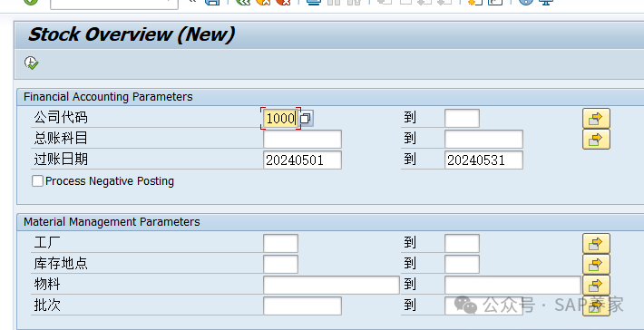Open multiple selection for 公司代码
644x330 pixels.
pyautogui.click(x=596, y=119)
